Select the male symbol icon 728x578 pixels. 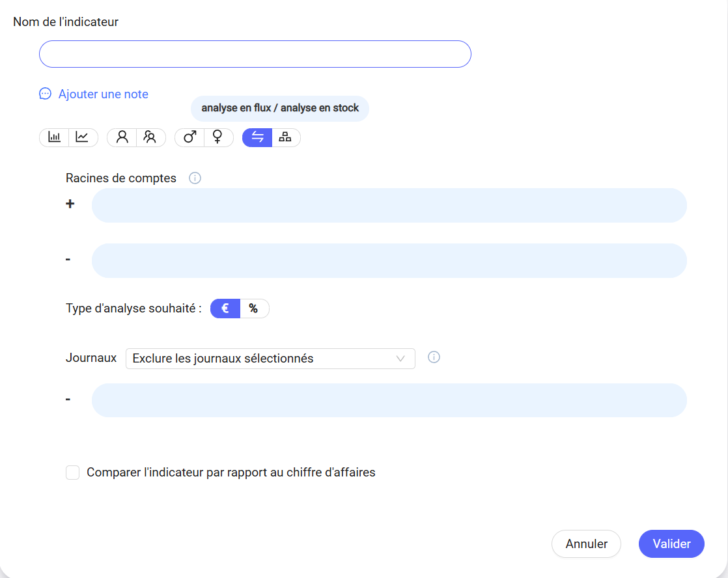point(189,137)
